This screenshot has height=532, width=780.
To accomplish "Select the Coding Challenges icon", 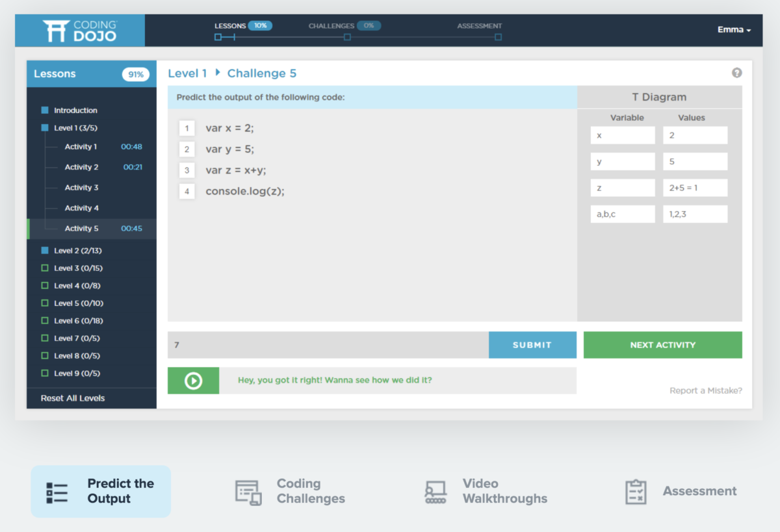I will [x=247, y=492].
